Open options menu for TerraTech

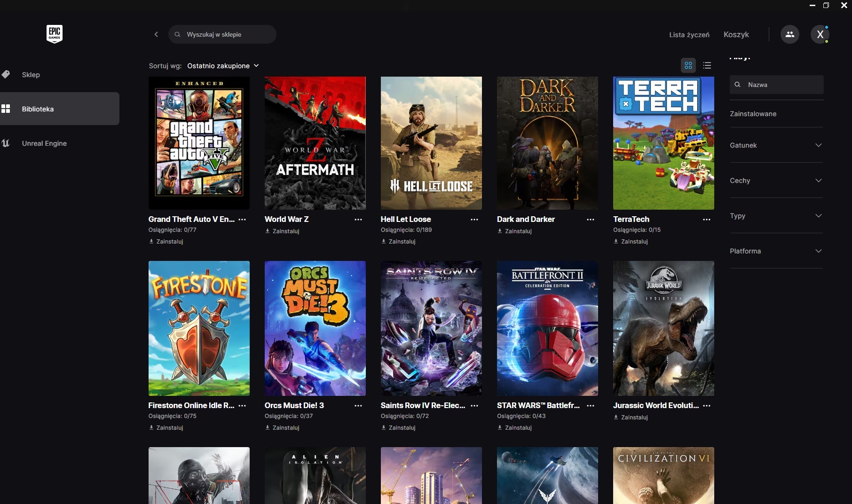707,220
